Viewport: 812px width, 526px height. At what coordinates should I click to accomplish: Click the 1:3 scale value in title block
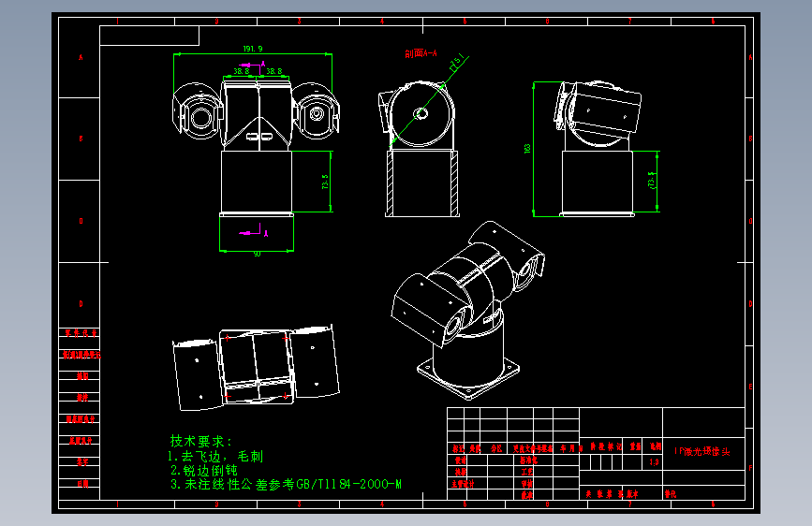coord(654,462)
